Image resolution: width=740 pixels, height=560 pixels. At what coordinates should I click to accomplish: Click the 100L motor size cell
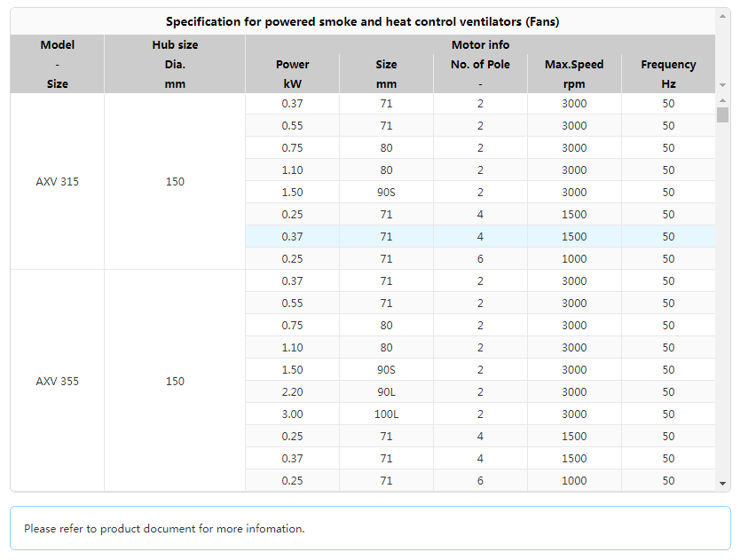tap(386, 414)
